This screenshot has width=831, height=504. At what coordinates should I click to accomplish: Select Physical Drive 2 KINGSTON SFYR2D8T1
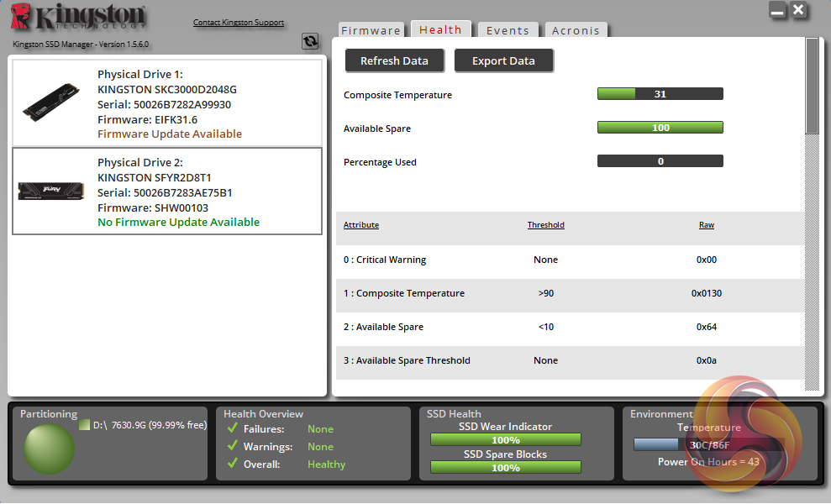click(x=167, y=191)
